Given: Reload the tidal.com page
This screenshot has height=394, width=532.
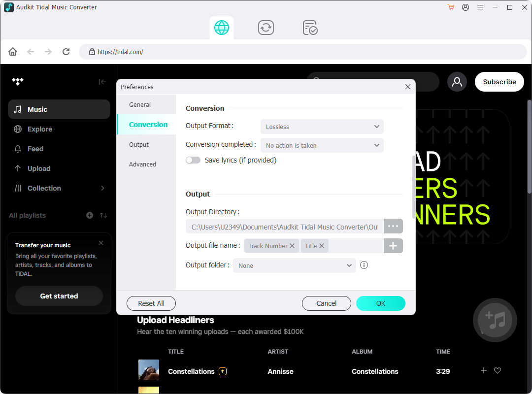Looking at the screenshot, I should (x=66, y=52).
